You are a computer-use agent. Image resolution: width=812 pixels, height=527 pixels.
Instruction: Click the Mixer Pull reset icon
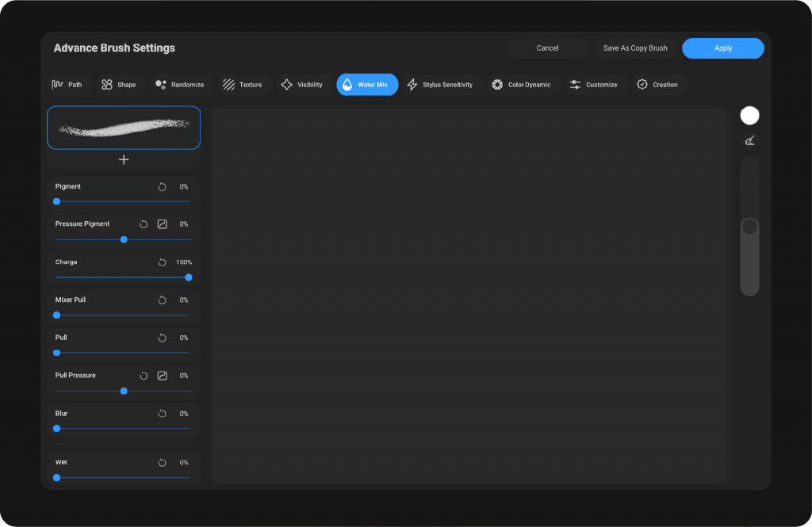point(162,300)
